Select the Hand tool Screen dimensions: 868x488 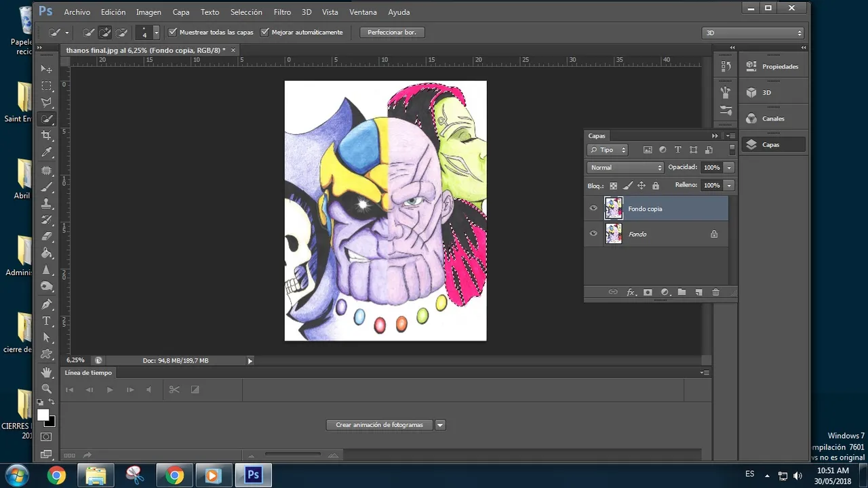[46, 372]
